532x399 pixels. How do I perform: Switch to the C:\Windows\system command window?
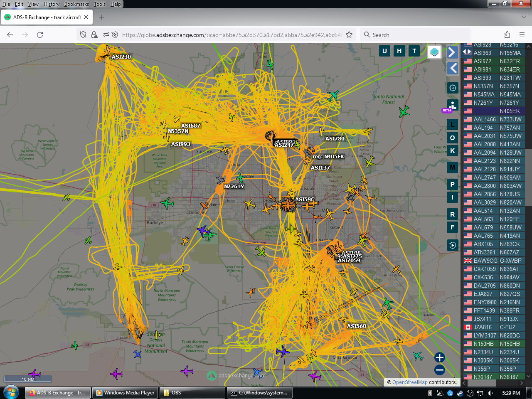point(260,393)
